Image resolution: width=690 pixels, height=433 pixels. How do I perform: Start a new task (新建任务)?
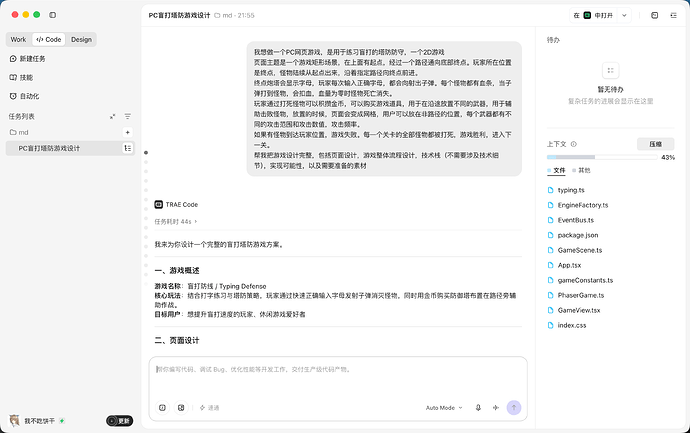[27, 59]
